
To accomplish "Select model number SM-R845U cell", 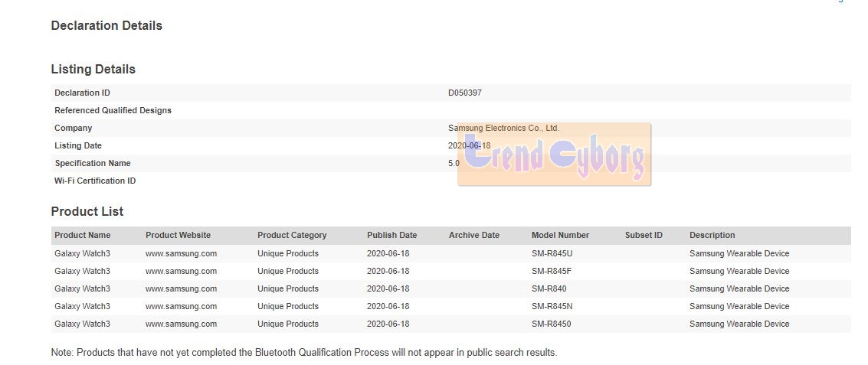I will pos(552,253).
